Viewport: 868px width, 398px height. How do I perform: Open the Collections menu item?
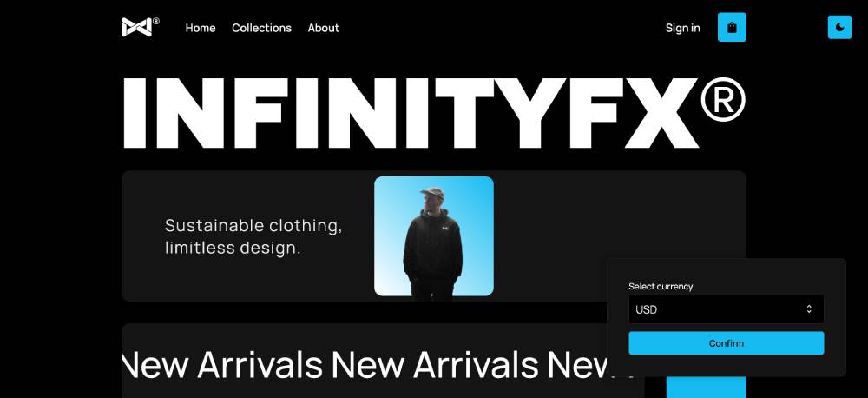261,28
